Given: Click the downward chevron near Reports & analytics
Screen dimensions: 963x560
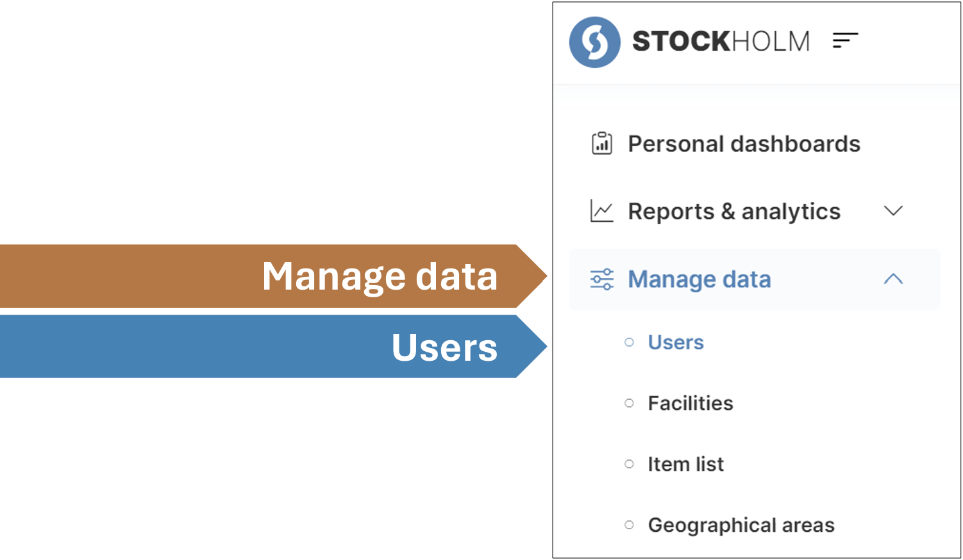Looking at the screenshot, I should [893, 211].
